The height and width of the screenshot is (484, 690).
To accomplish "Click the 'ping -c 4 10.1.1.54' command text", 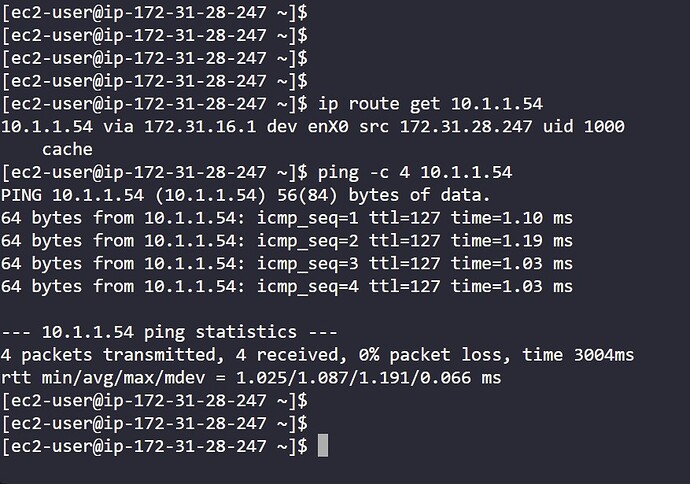I will [x=415, y=172].
